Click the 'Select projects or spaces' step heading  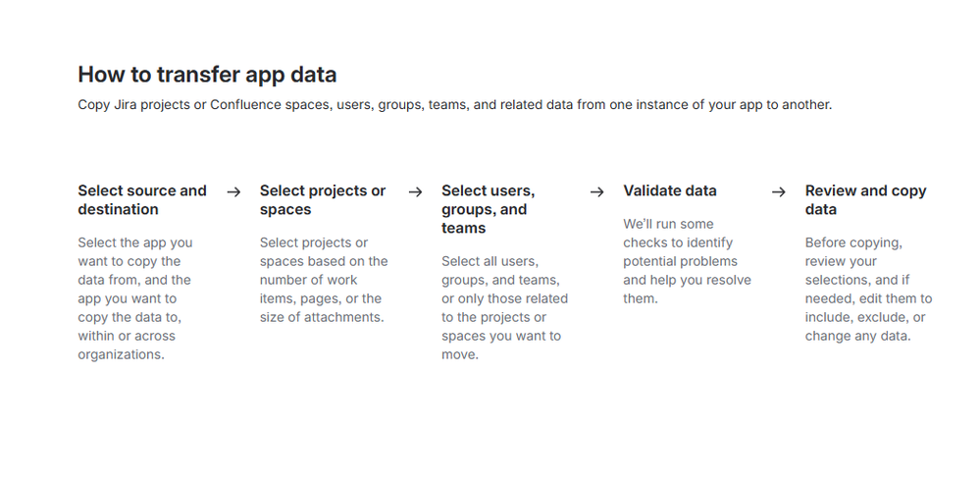click(323, 200)
